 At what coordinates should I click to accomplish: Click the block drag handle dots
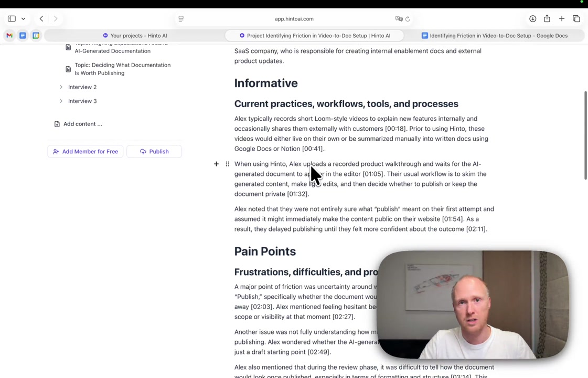click(x=227, y=164)
